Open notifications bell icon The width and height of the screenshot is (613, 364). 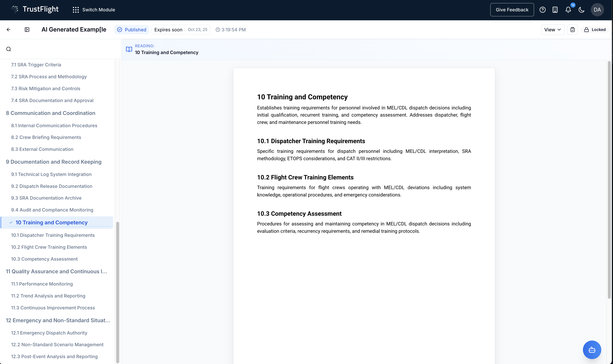click(x=568, y=10)
